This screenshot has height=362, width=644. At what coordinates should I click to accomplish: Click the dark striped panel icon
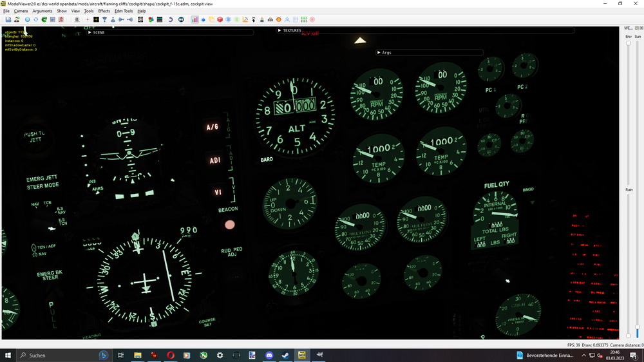[x=160, y=19]
